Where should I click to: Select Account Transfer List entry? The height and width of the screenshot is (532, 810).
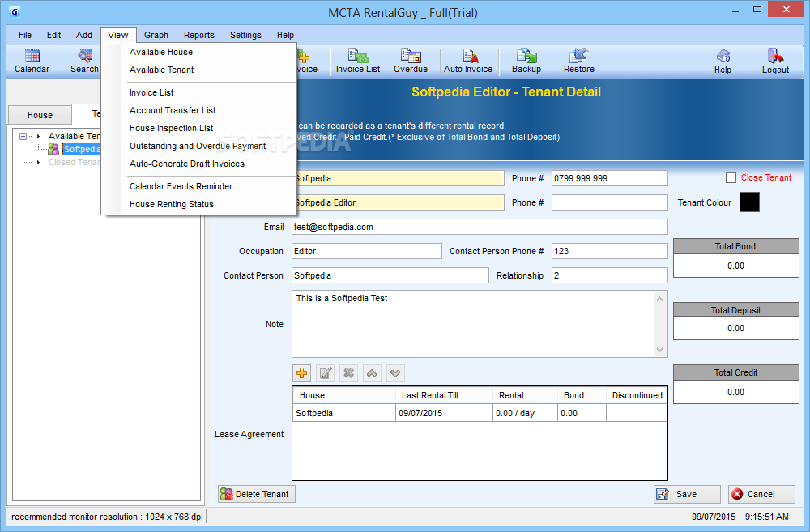pos(199,111)
